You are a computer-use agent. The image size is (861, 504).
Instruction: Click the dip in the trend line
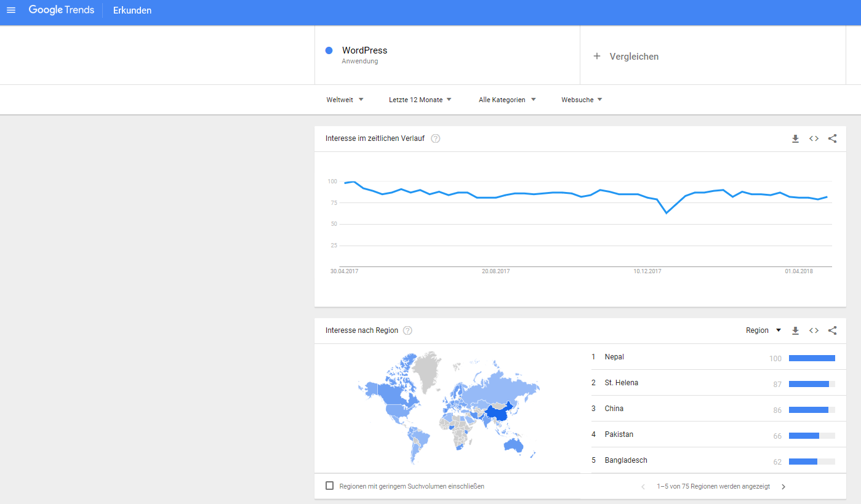pyautogui.click(x=666, y=213)
